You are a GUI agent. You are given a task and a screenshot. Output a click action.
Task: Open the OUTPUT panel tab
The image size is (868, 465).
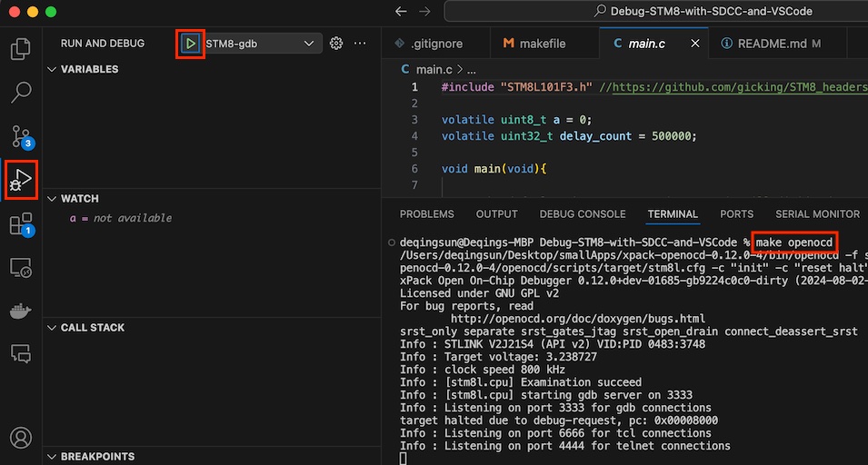496,214
